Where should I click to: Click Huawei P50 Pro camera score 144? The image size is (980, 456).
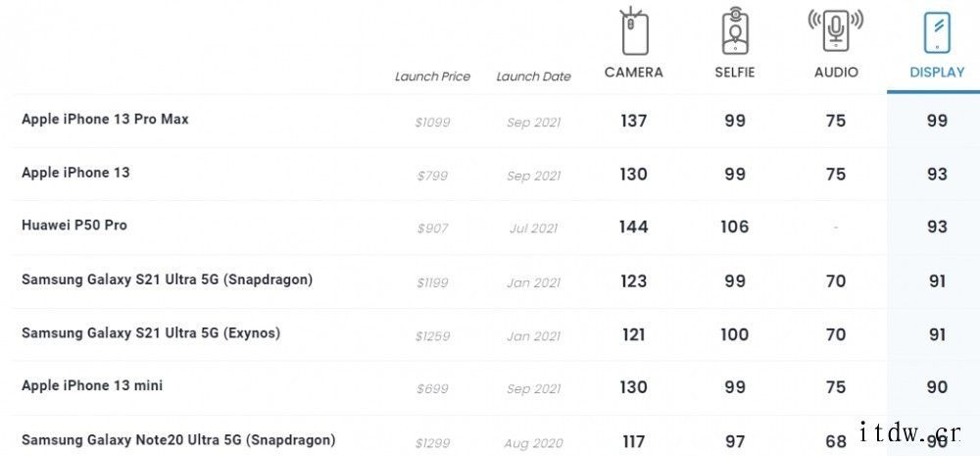coord(634,227)
